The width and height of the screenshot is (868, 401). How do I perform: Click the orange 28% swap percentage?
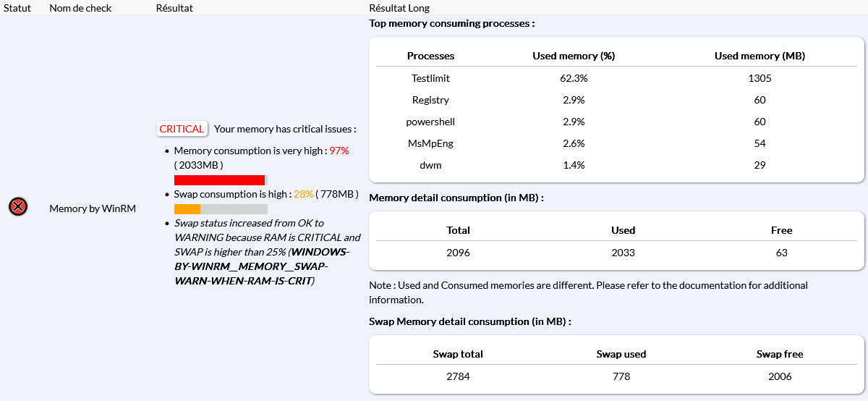point(303,194)
